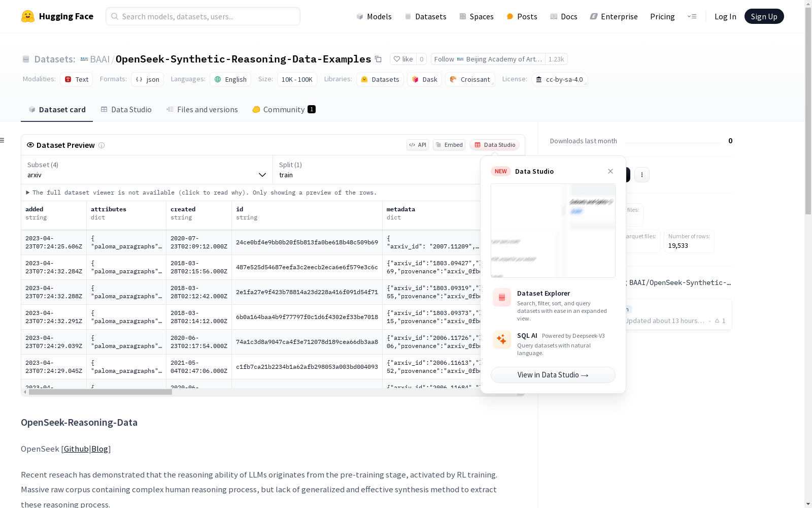Click the search models input field
Screen dimensions: 812x508
tap(203, 16)
